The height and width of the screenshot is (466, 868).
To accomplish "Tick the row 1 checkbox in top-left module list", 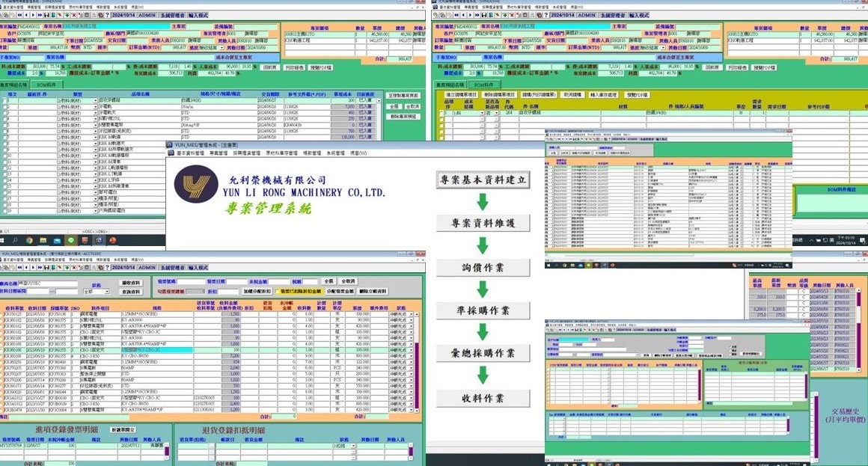I will (5, 101).
